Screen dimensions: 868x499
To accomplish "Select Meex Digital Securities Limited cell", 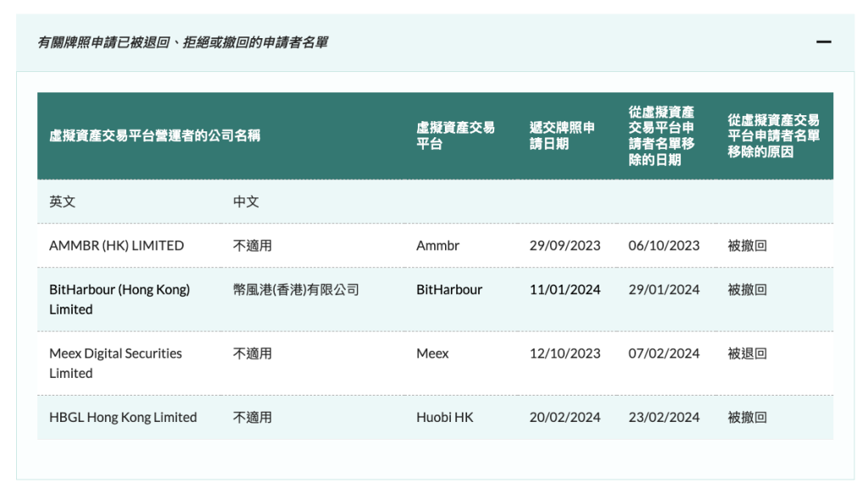I will (115, 363).
